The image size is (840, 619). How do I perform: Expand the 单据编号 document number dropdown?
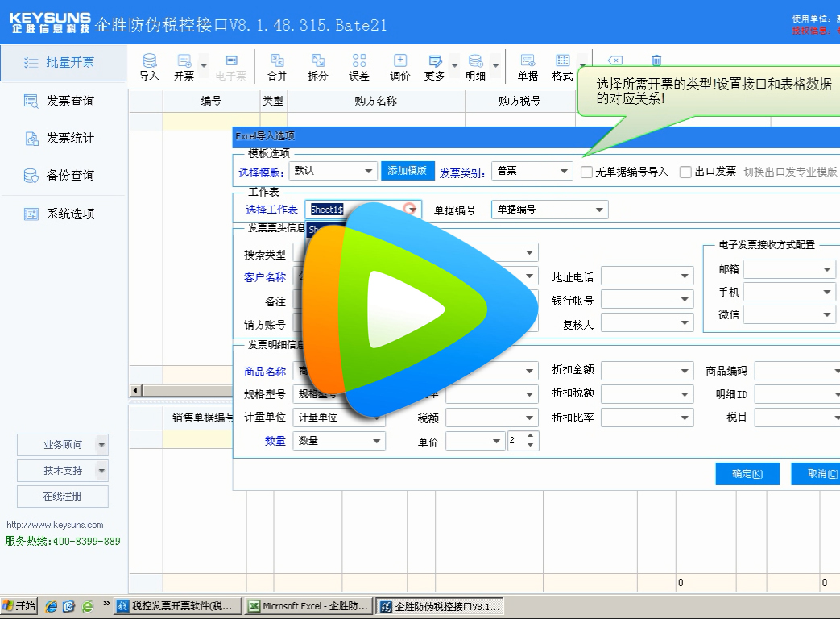(x=601, y=209)
